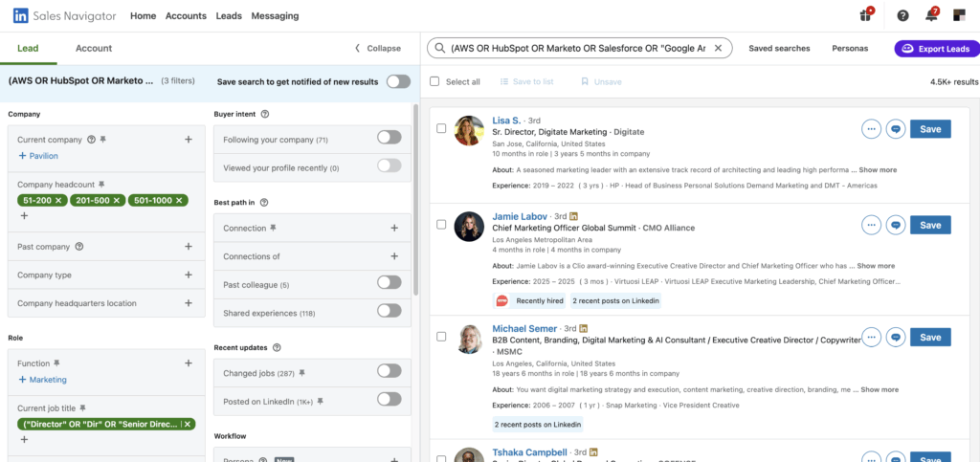Image resolution: width=980 pixels, height=462 pixels.
Task: Expand the Connections of filter
Action: [394, 256]
